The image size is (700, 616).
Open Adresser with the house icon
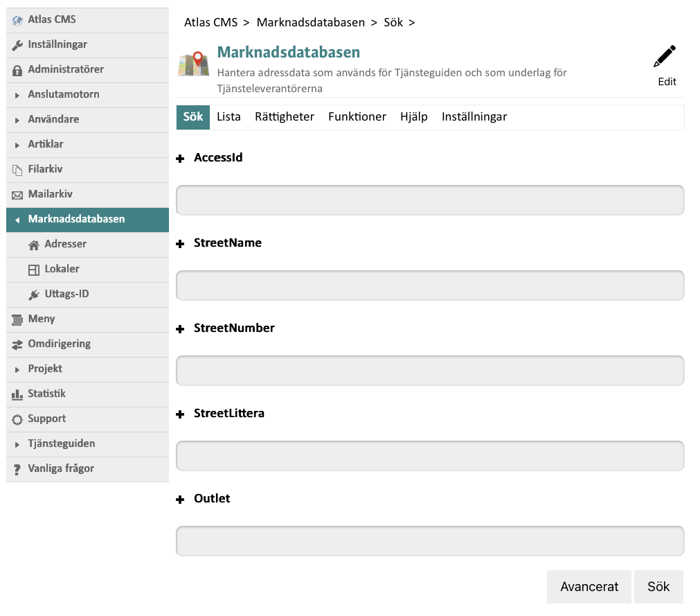[33, 245]
